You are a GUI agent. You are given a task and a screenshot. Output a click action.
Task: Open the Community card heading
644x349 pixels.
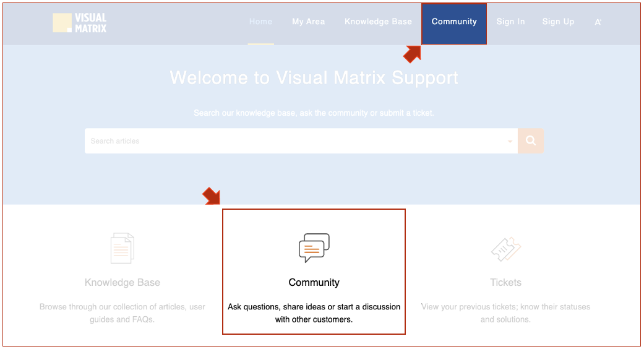click(x=314, y=283)
